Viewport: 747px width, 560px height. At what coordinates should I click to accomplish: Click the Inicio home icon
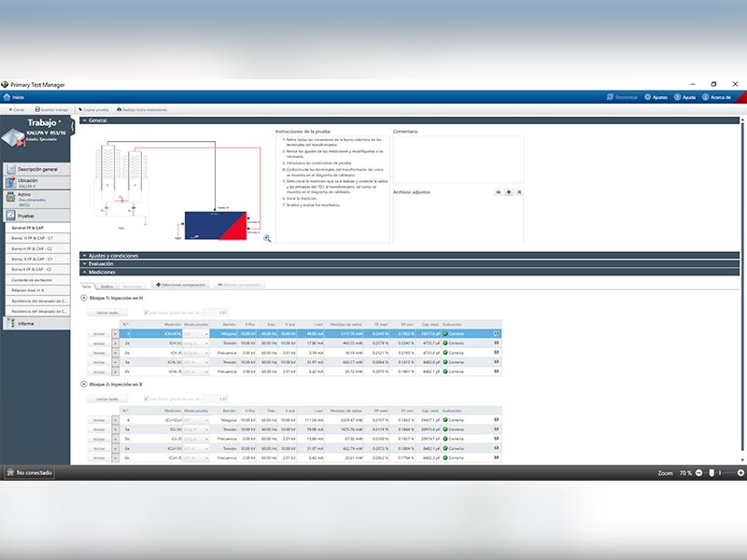pyautogui.click(x=7, y=96)
